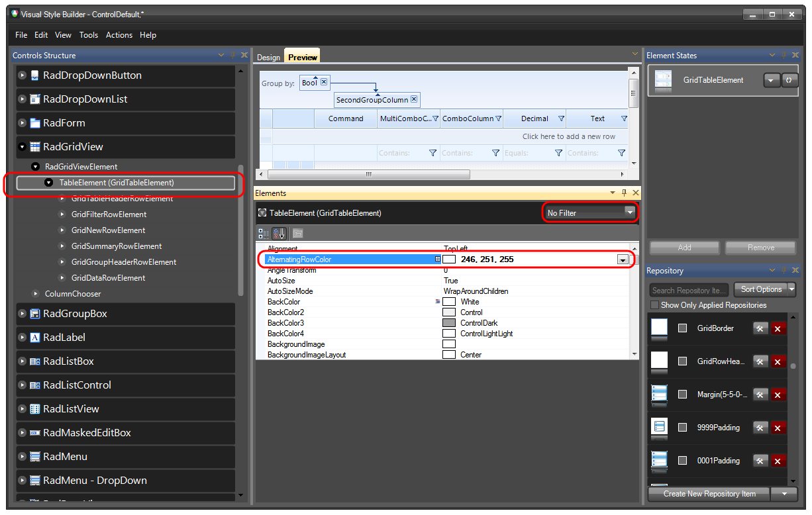Delete the Margin(5-5-0-... repository item

pos(778,395)
